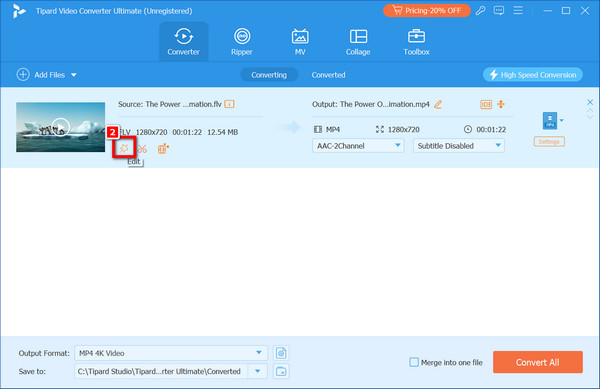600x389 pixels.
Task: Open the Enhance Video icon
Action: tap(163, 148)
